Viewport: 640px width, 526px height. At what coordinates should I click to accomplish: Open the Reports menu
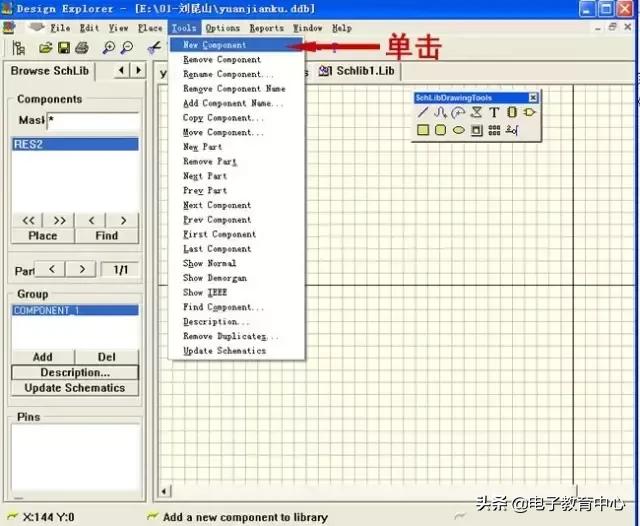tap(267, 28)
